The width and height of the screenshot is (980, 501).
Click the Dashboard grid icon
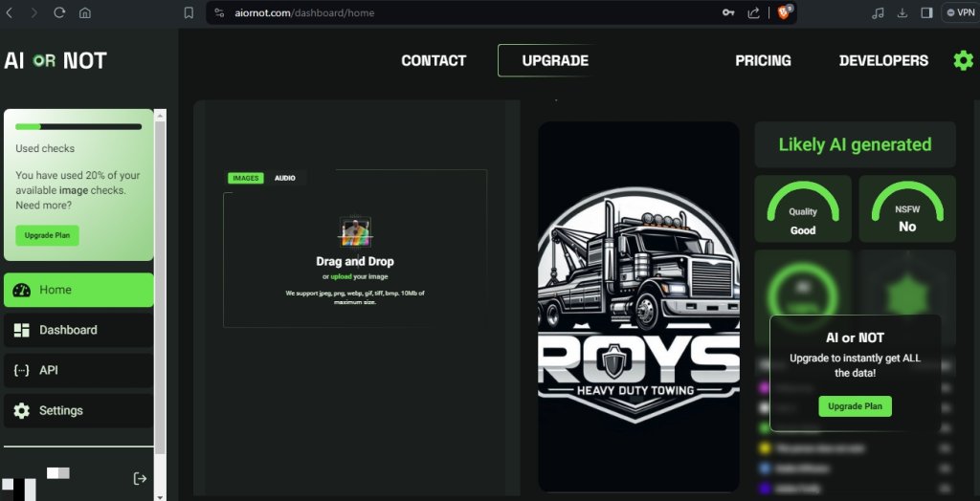pyautogui.click(x=22, y=330)
